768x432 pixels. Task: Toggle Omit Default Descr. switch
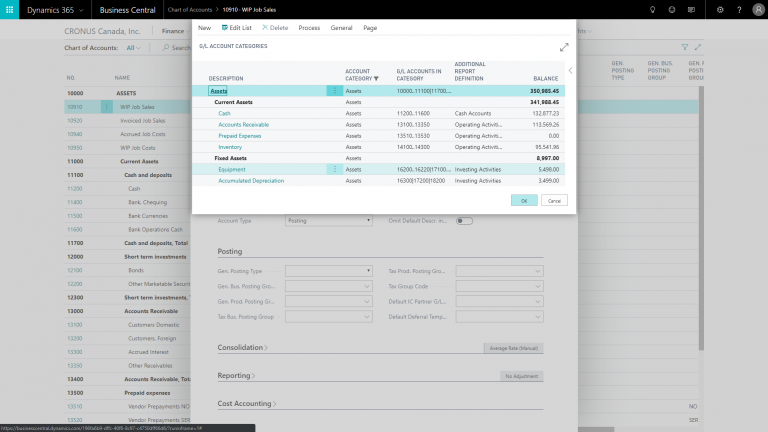pyautogui.click(x=464, y=221)
